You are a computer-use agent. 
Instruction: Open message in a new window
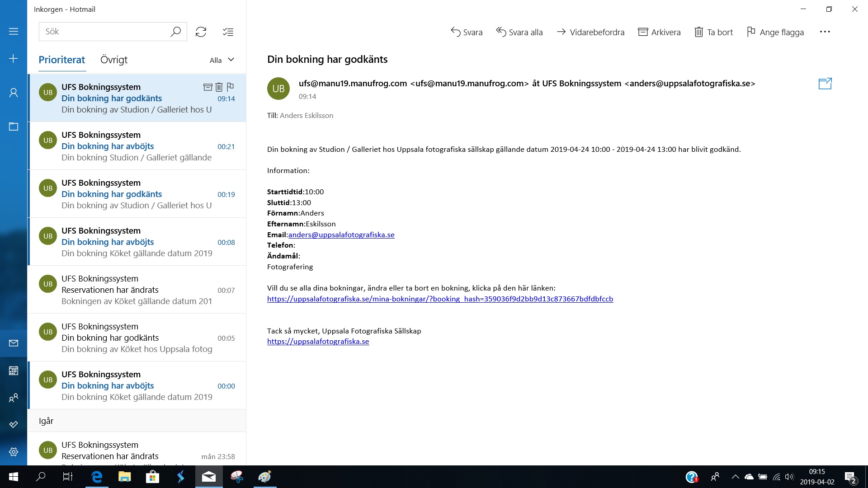point(825,84)
